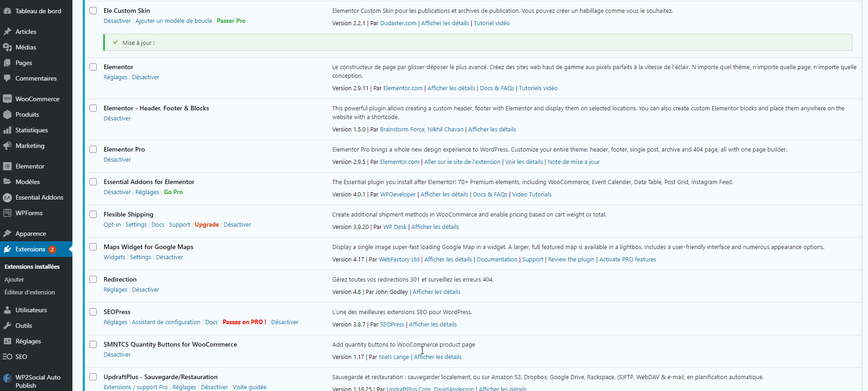Viewport: 868px width, 391px height.
Task: Tick the SEOPress checkbox
Action: [x=93, y=312]
